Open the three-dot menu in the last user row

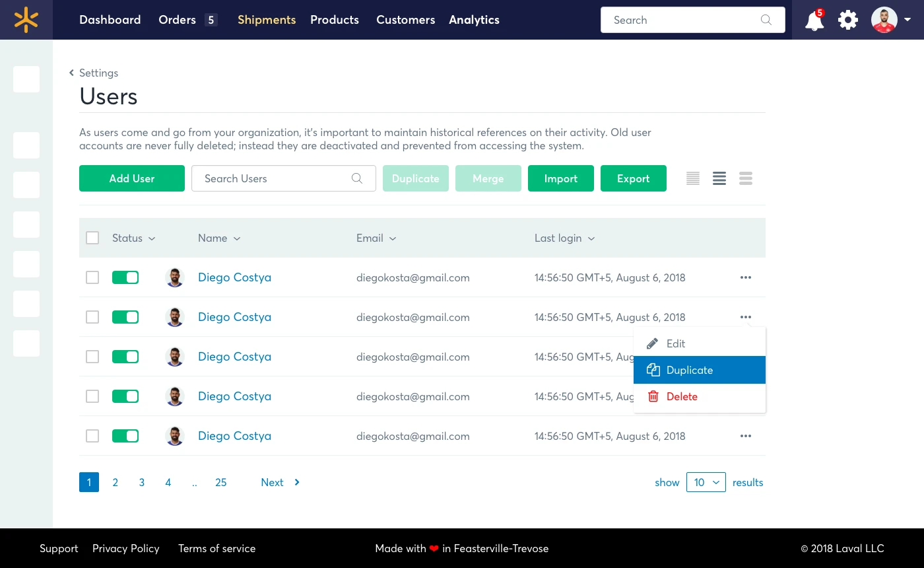[x=746, y=436]
